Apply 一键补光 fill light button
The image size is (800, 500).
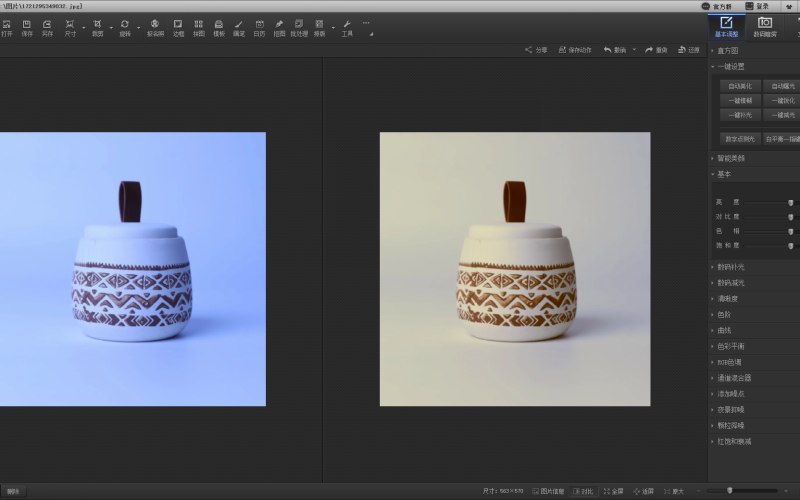pos(740,115)
